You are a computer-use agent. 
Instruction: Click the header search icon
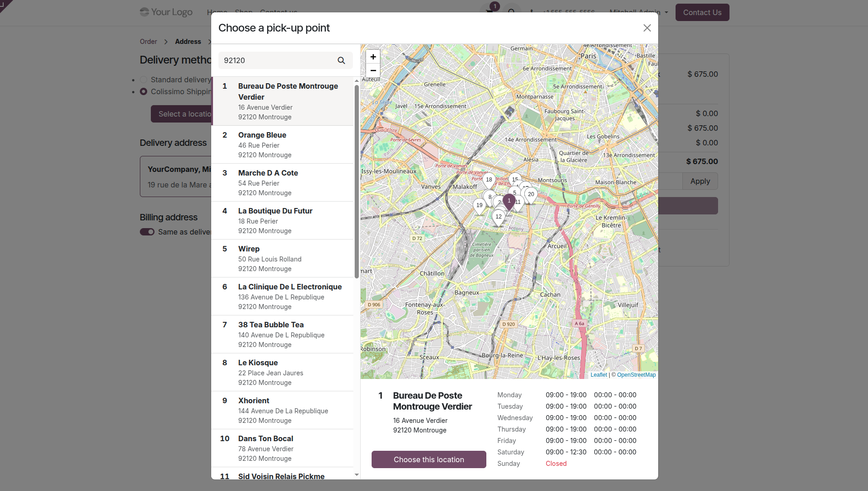click(511, 12)
